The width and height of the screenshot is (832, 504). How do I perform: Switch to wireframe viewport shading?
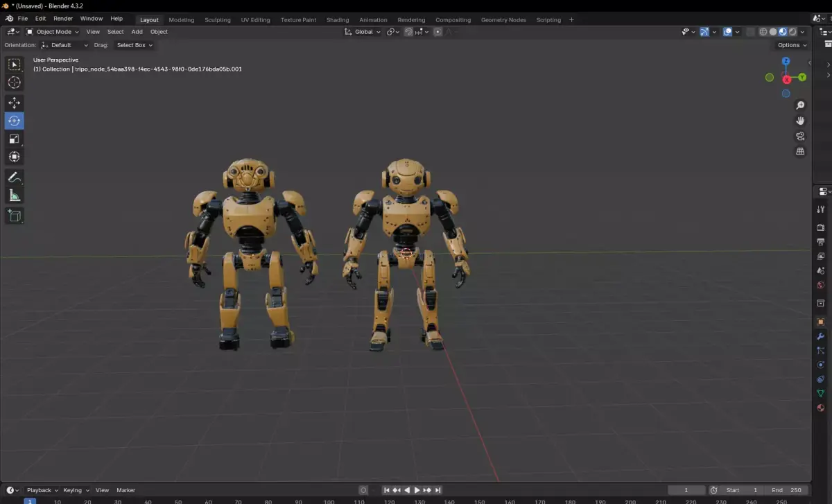(763, 32)
